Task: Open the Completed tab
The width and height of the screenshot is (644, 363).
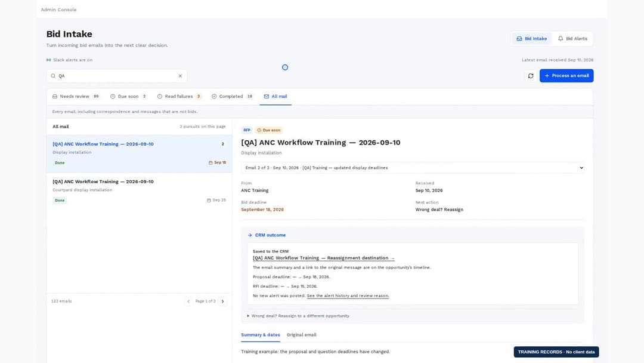Action: coord(233,97)
